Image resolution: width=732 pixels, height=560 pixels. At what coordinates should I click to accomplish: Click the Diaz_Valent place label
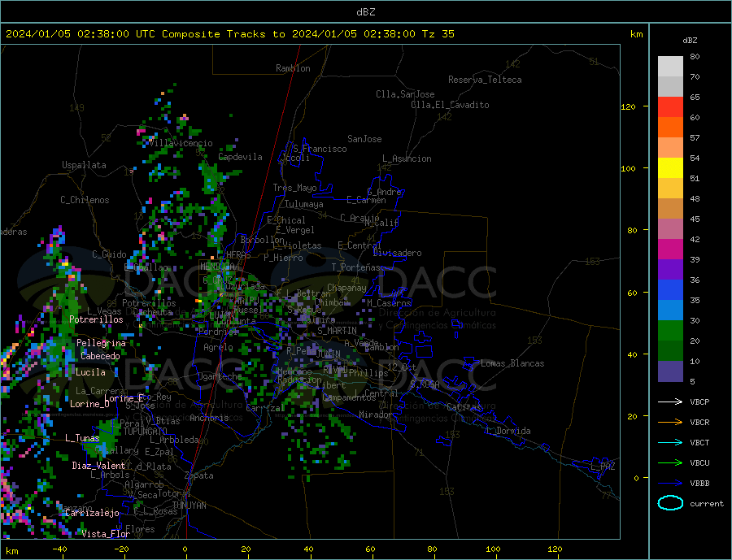point(99,466)
